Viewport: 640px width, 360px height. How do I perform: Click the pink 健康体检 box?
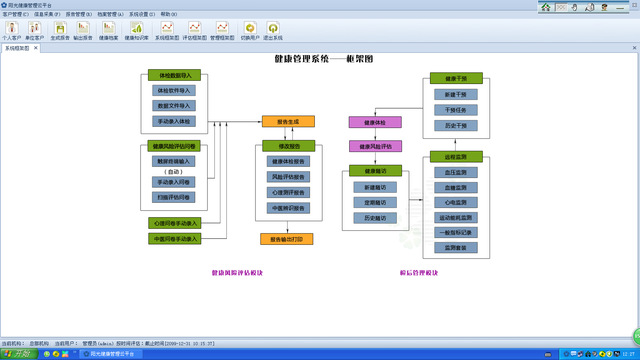375,122
